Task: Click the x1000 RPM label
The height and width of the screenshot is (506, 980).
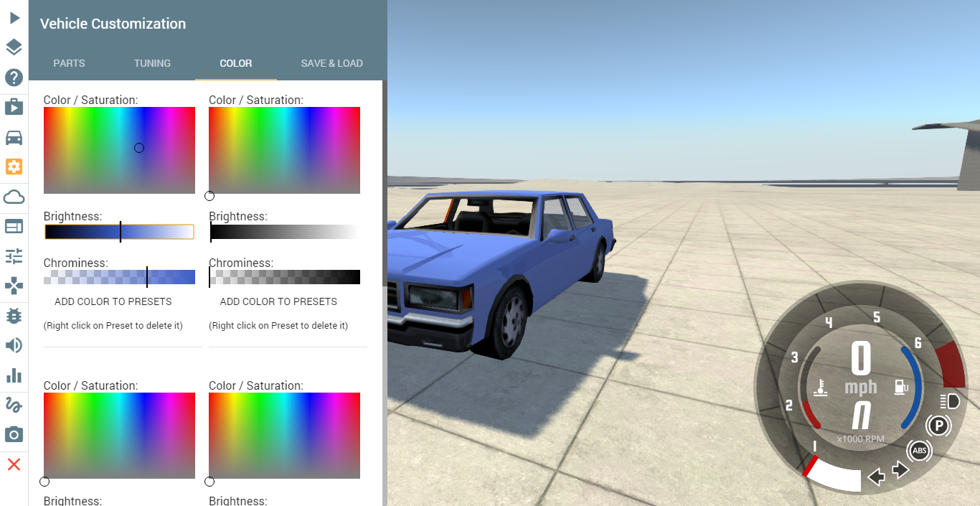Action: (860, 439)
